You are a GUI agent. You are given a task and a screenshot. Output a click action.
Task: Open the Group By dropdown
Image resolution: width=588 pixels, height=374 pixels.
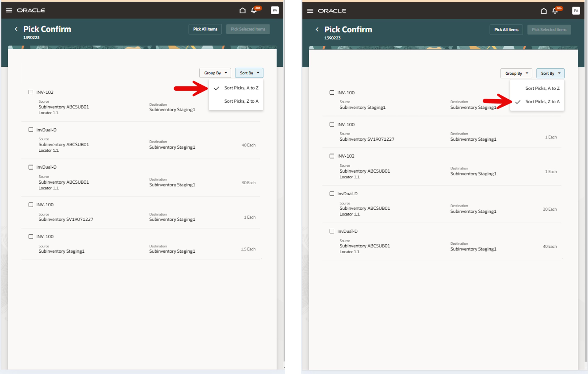[215, 73]
